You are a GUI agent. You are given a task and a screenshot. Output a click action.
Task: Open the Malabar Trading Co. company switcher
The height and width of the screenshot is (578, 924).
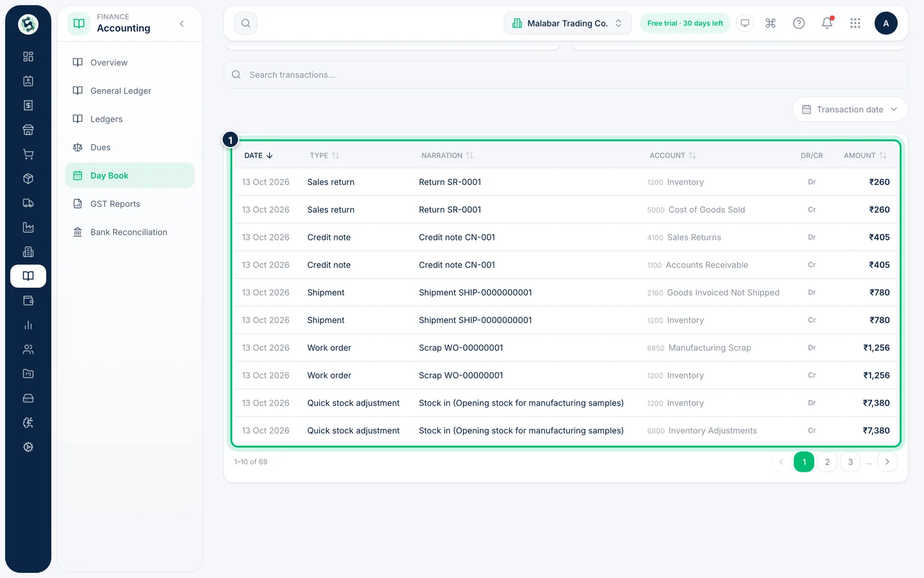pos(568,23)
